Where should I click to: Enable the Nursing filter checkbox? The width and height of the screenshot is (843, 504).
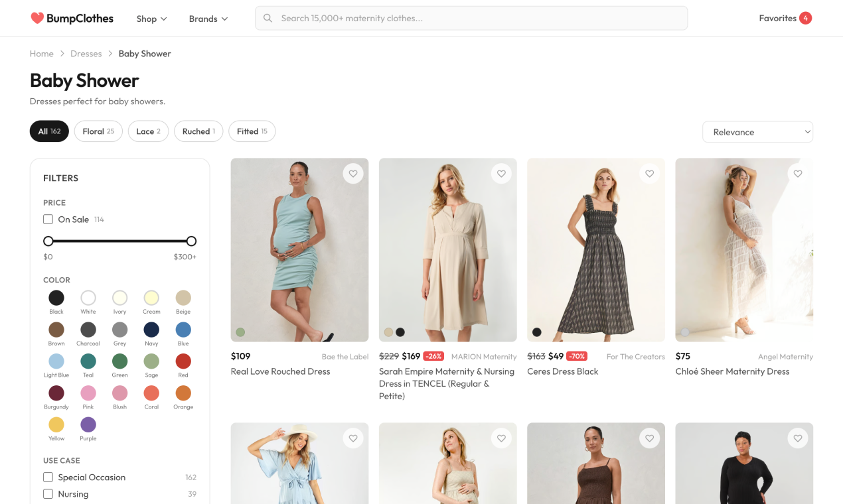48,493
